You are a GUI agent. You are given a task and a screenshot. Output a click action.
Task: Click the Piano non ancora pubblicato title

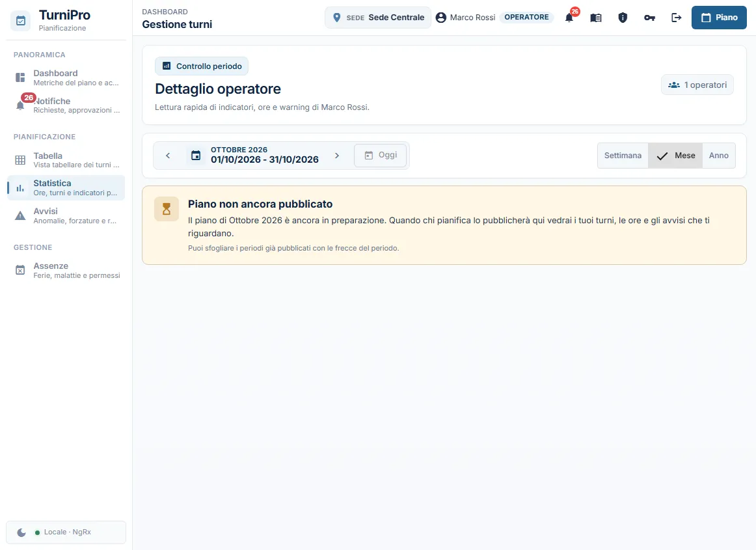[260, 204]
